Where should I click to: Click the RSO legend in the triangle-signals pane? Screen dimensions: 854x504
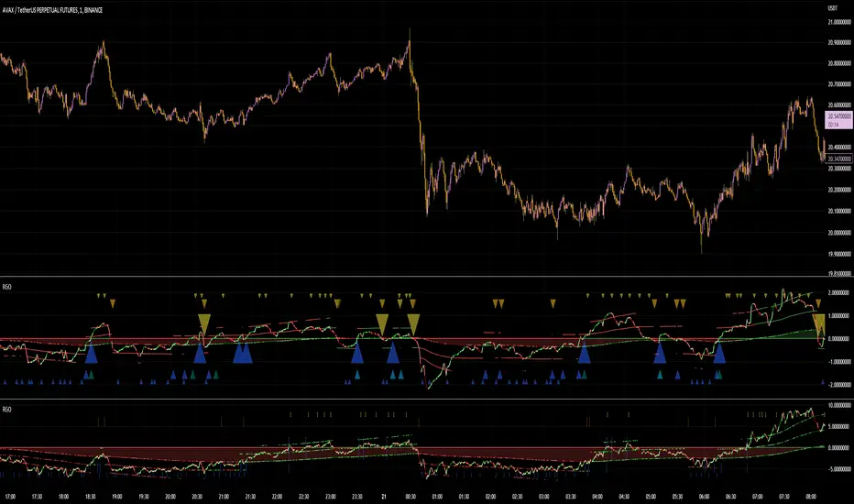[6, 287]
